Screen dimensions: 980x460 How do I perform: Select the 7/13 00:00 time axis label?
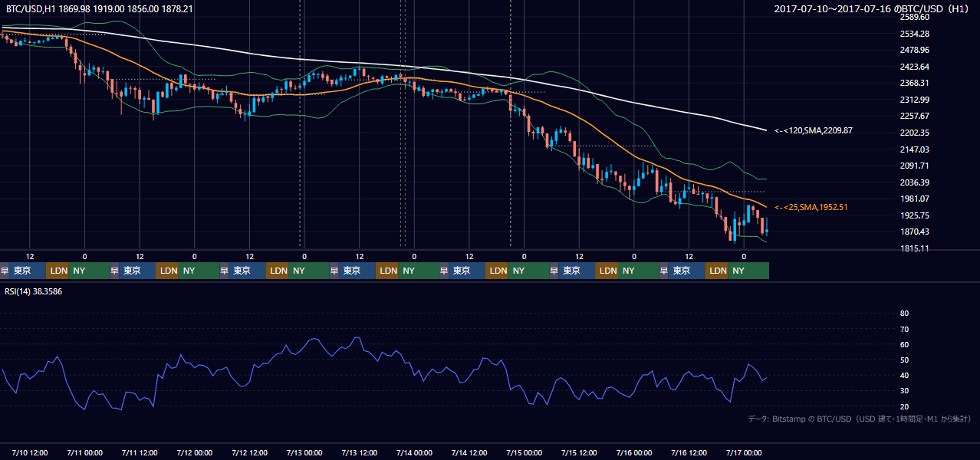click(x=304, y=452)
